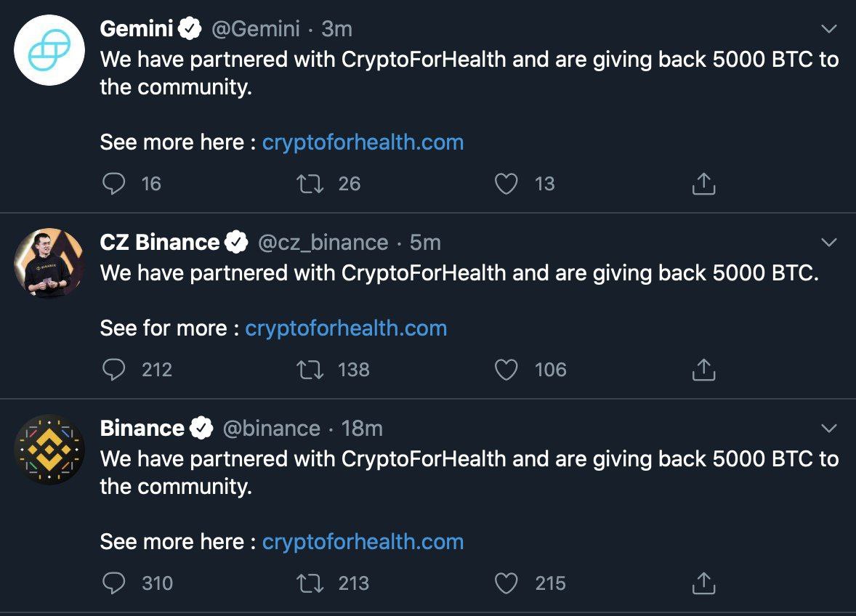Image resolution: width=856 pixels, height=616 pixels.
Task: Reply to the Gemini tweet
Action: pyautogui.click(x=114, y=184)
